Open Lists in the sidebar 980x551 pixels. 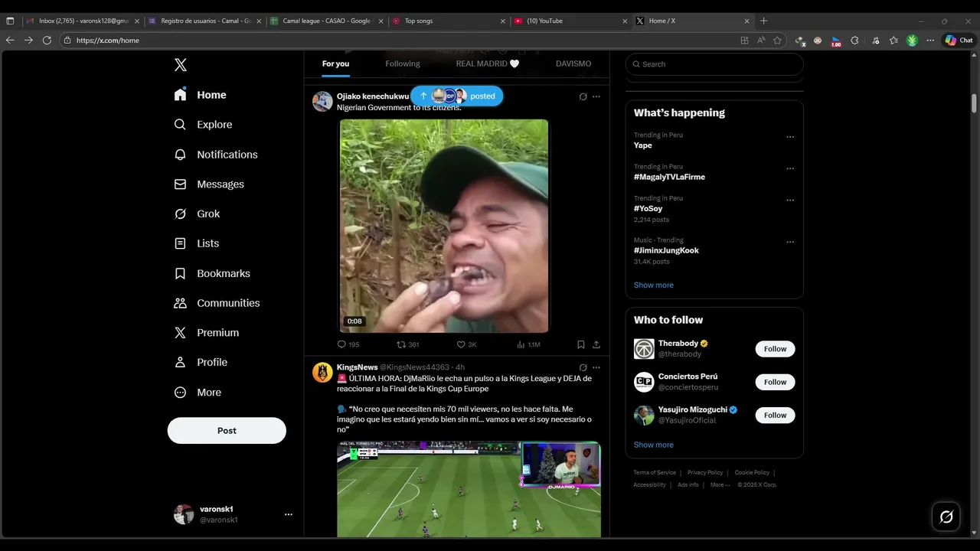197,243
